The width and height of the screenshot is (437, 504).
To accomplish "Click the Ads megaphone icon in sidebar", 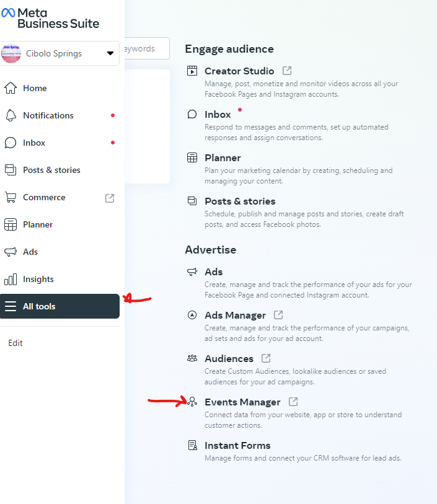I will coord(11,252).
